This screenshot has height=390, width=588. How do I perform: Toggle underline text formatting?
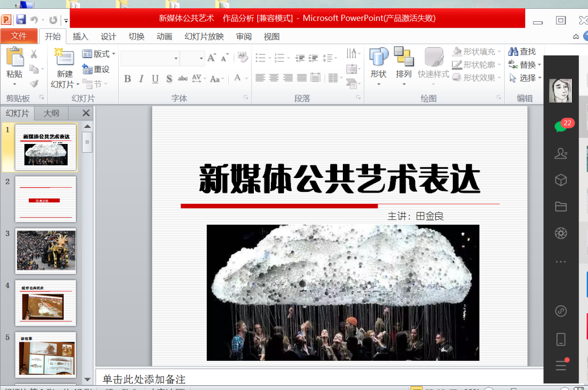click(155, 79)
